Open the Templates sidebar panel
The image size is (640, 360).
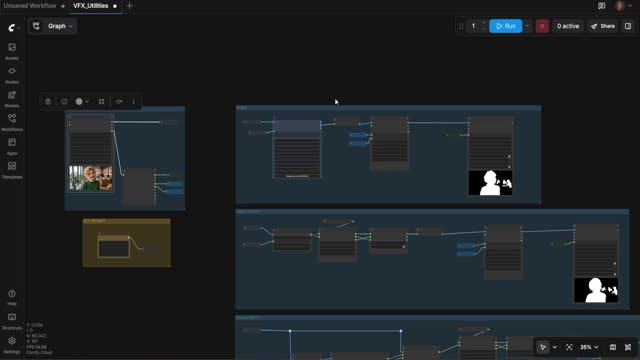(x=12, y=170)
